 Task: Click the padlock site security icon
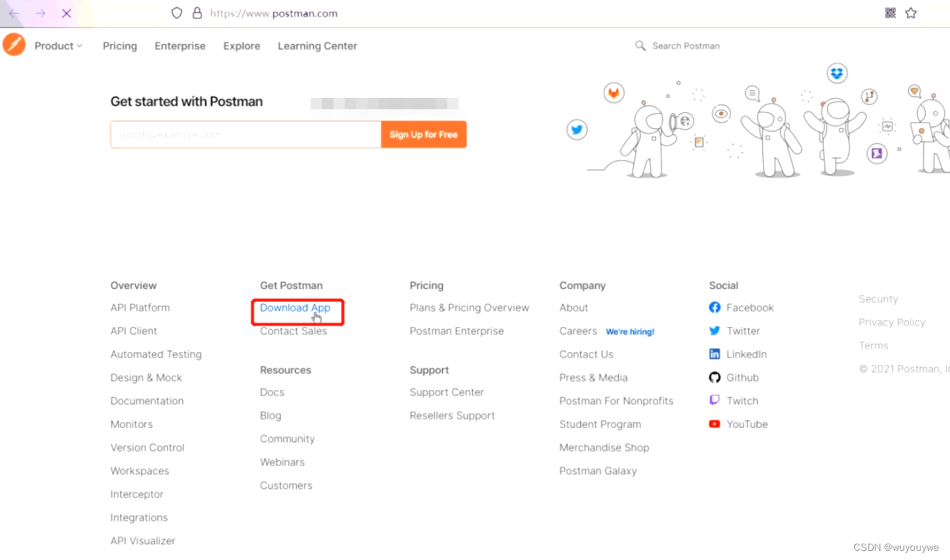pyautogui.click(x=197, y=13)
